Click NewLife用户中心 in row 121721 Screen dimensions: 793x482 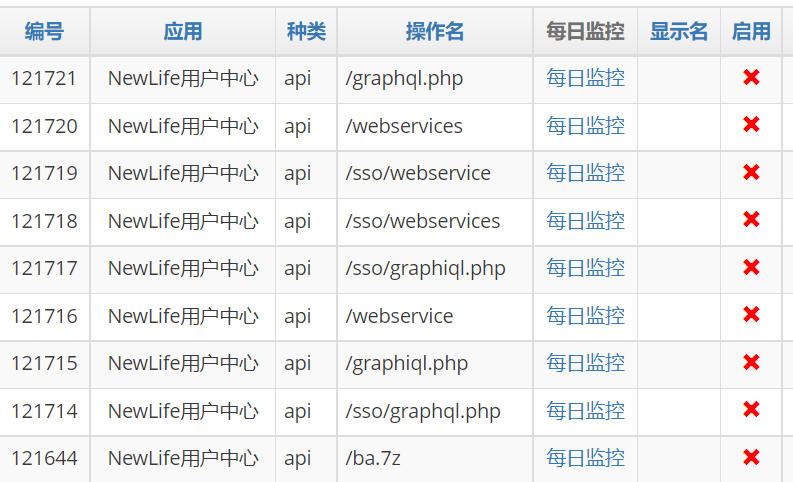(x=183, y=78)
